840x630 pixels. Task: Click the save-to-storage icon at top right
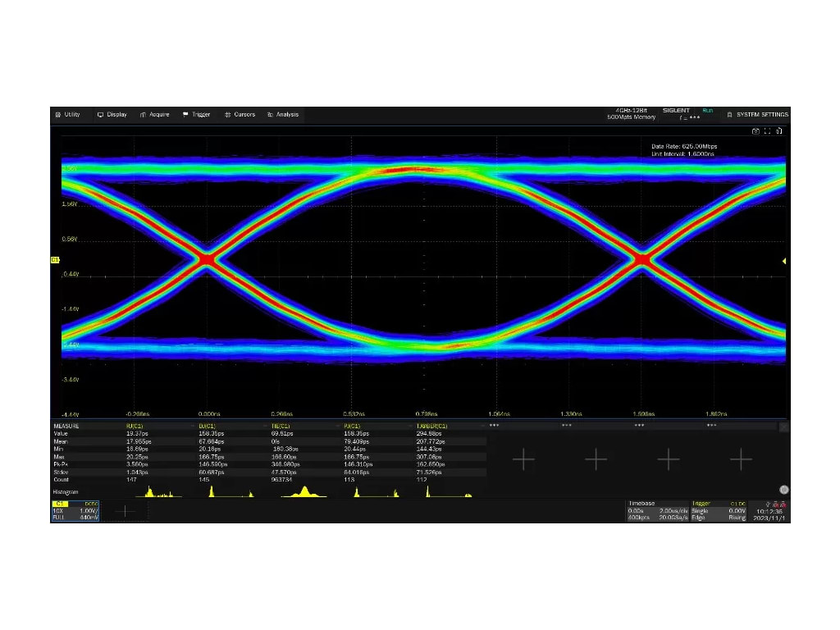point(778,132)
